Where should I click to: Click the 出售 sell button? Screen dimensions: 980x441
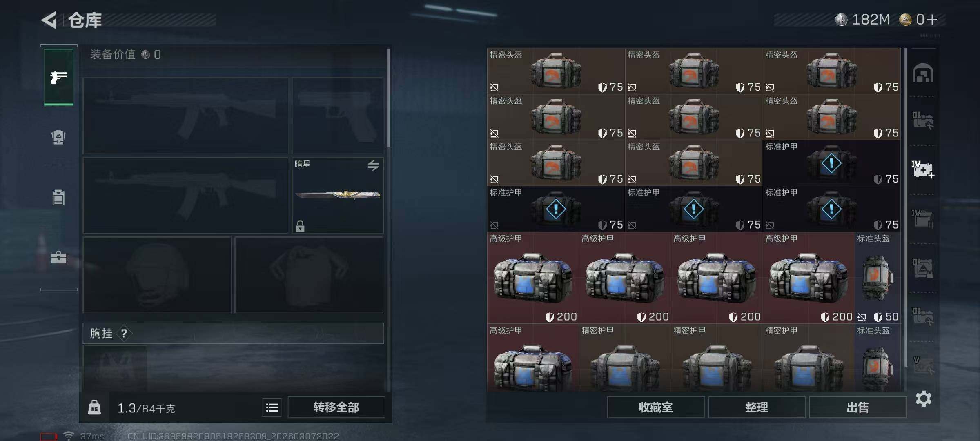858,407
